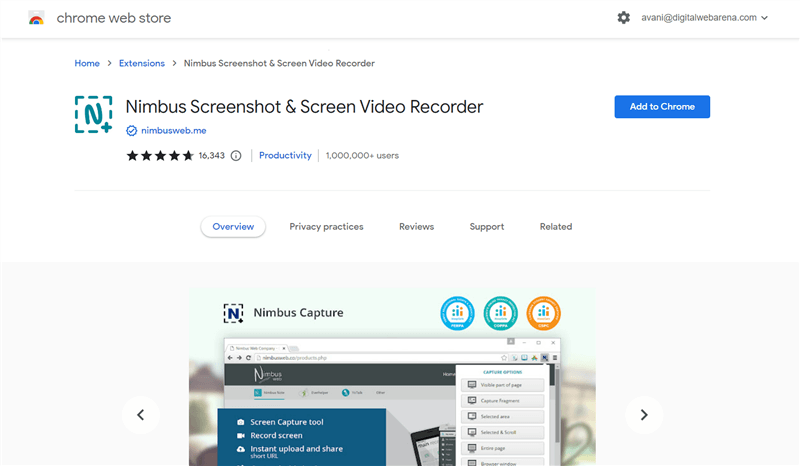
Task: Click the verified publisher badge icon
Action: (x=132, y=131)
